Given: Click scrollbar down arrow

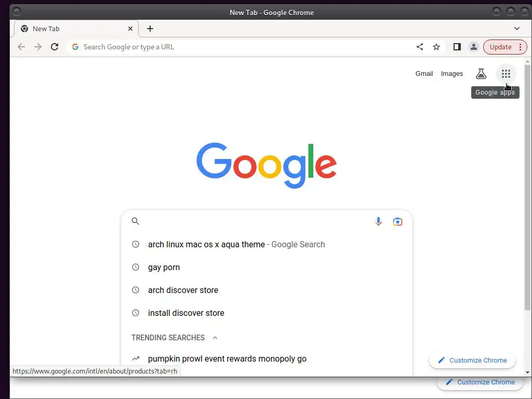Looking at the screenshot, I should click(527, 373).
